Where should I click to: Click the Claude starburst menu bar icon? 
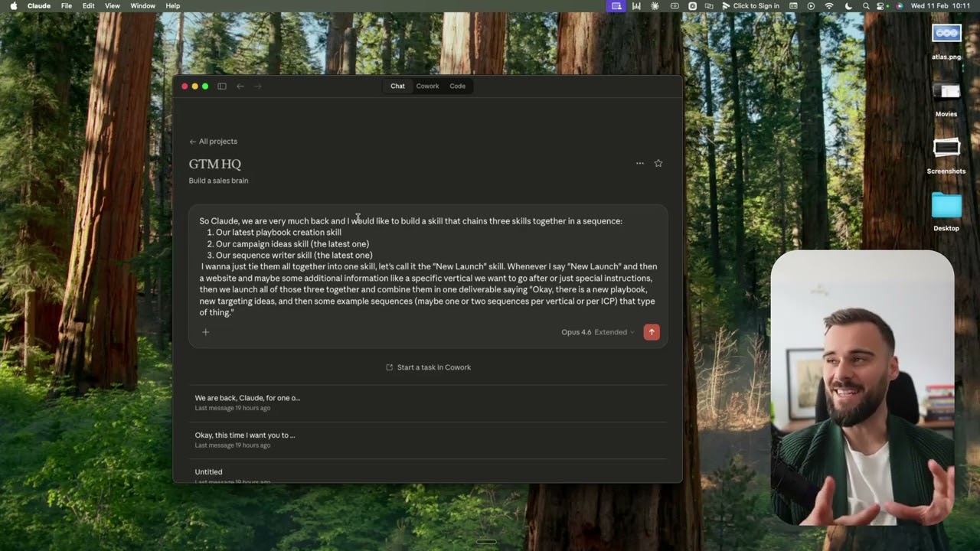[x=655, y=6]
